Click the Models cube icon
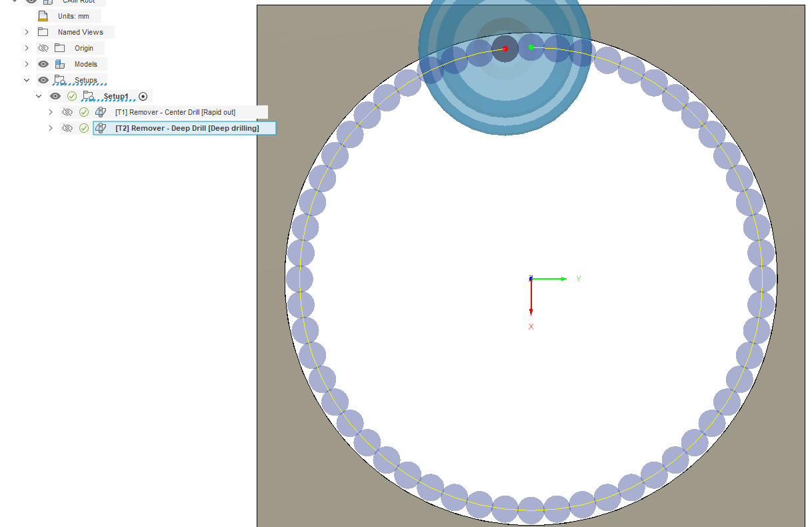 click(60, 64)
